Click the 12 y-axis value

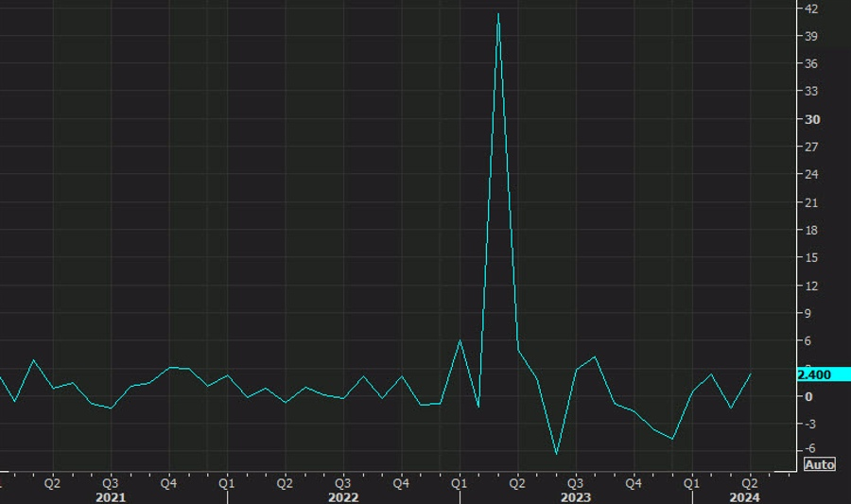point(811,286)
